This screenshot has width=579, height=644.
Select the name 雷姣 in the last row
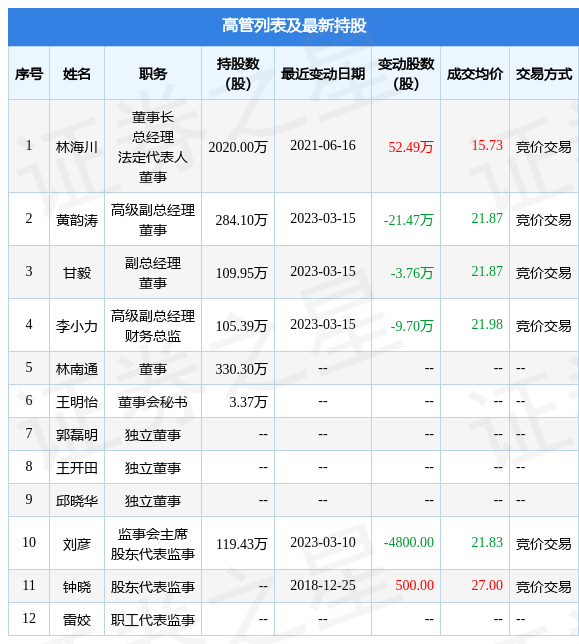point(77,619)
